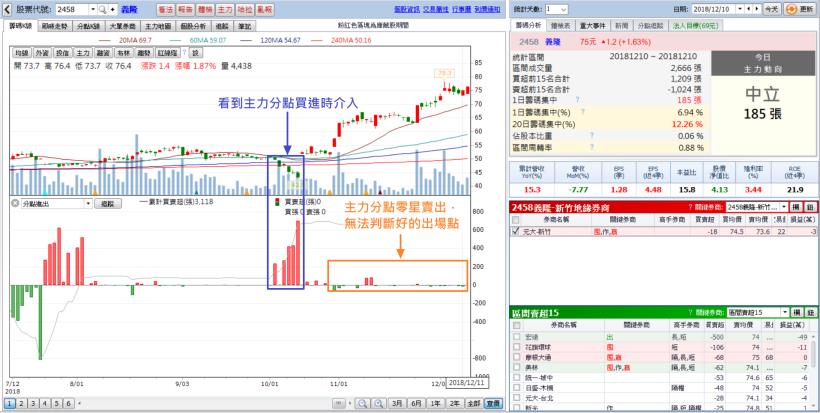This screenshot has height=413, width=820.
Task: Click the first small button right of 2458義隆-新竹 dropdown
Action: pos(796,206)
